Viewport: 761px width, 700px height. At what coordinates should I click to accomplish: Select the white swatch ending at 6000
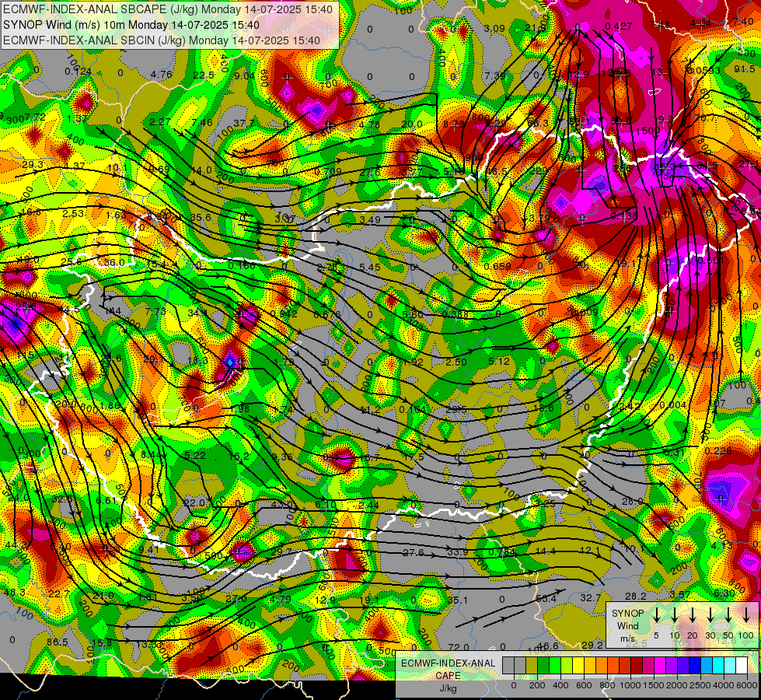[741, 666]
